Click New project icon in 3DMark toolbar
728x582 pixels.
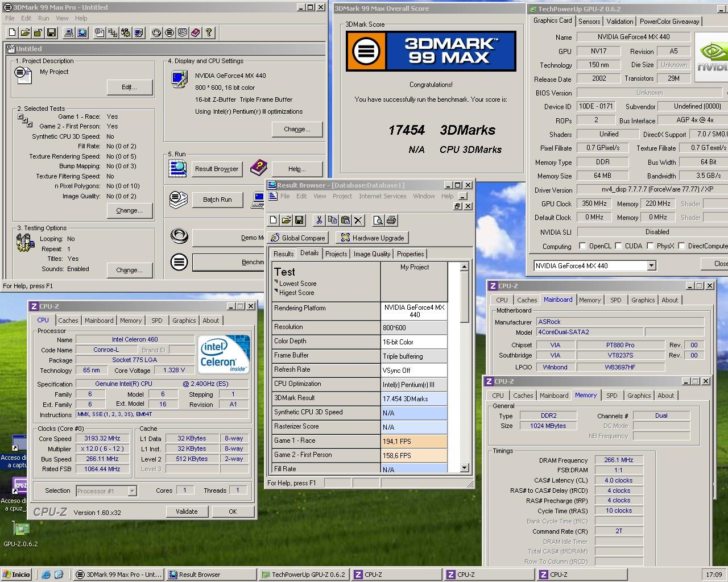(12, 32)
